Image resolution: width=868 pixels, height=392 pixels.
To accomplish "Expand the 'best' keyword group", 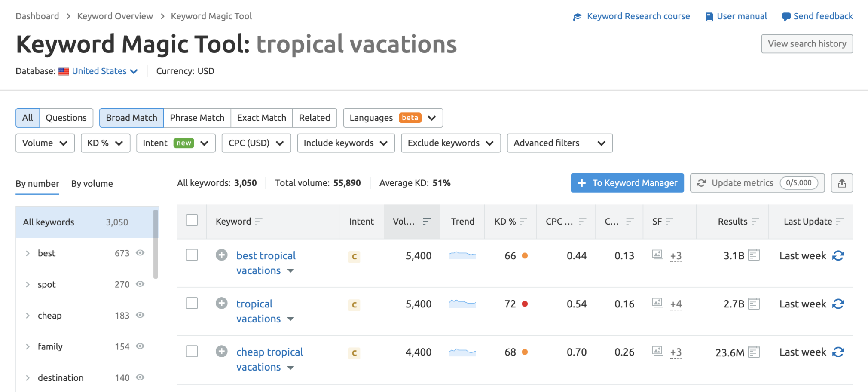I will point(28,253).
